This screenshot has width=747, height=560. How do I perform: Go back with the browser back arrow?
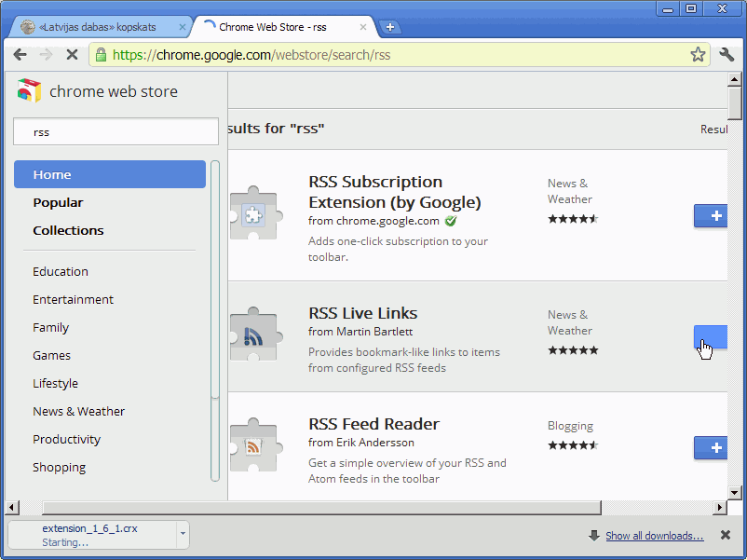click(x=20, y=55)
